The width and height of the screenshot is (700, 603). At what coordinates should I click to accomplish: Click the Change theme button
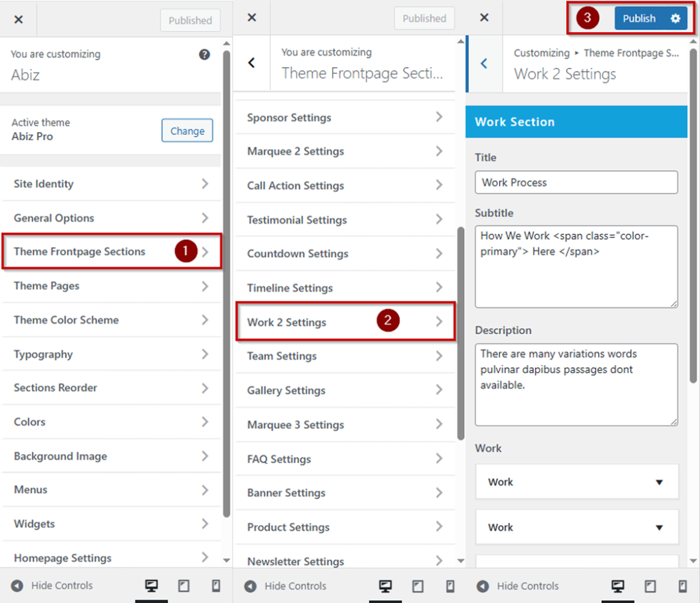click(187, 131)
